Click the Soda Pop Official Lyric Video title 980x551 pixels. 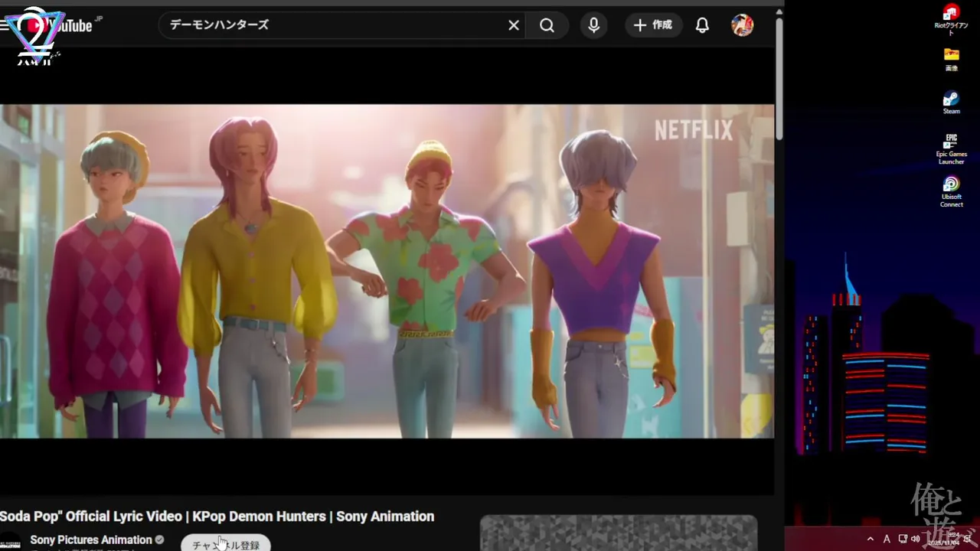[217, 517]
